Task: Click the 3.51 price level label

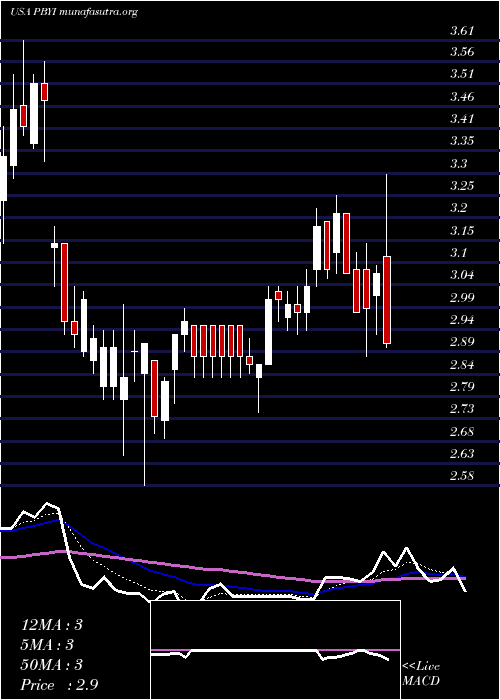Action: coord(462,74)
